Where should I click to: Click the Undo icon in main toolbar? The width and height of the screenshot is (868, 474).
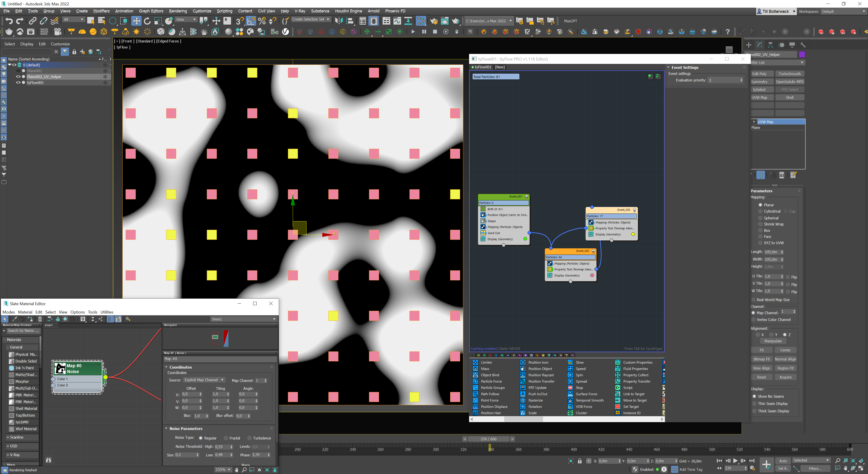9,21
